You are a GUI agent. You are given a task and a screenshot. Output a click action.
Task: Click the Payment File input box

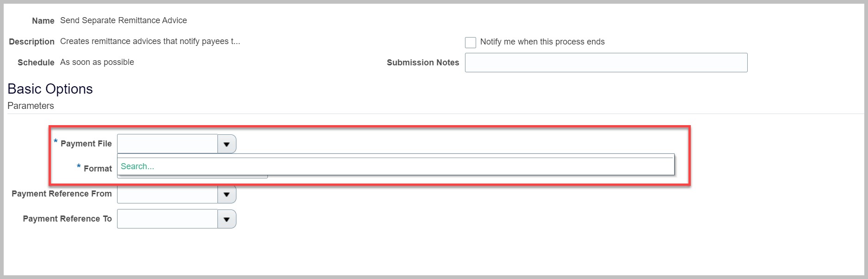167,144
